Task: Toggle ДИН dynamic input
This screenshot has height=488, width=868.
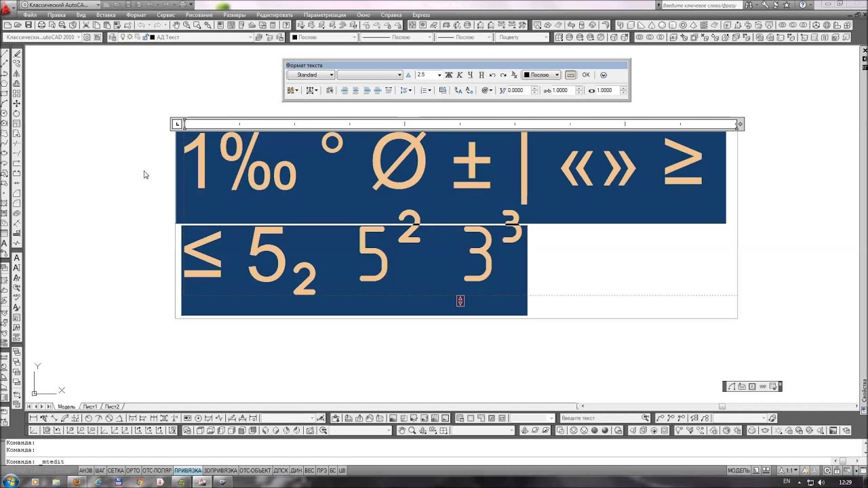Action: click(x=296, y=470)
